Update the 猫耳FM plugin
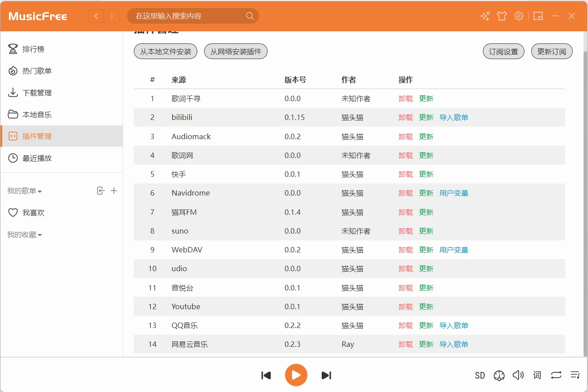The image size is (588, 392). tap(426, 212)
